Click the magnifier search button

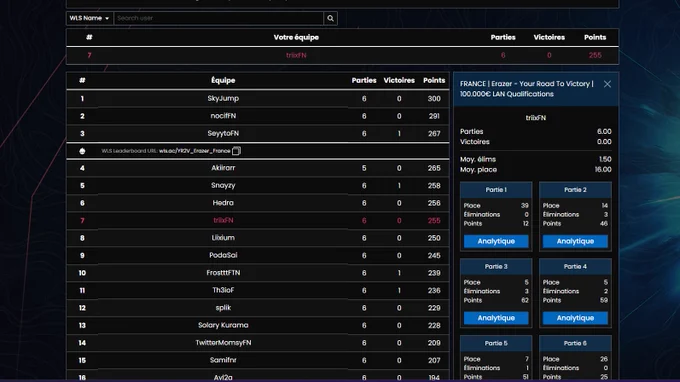pyautogui.click(x=330, y=18)
